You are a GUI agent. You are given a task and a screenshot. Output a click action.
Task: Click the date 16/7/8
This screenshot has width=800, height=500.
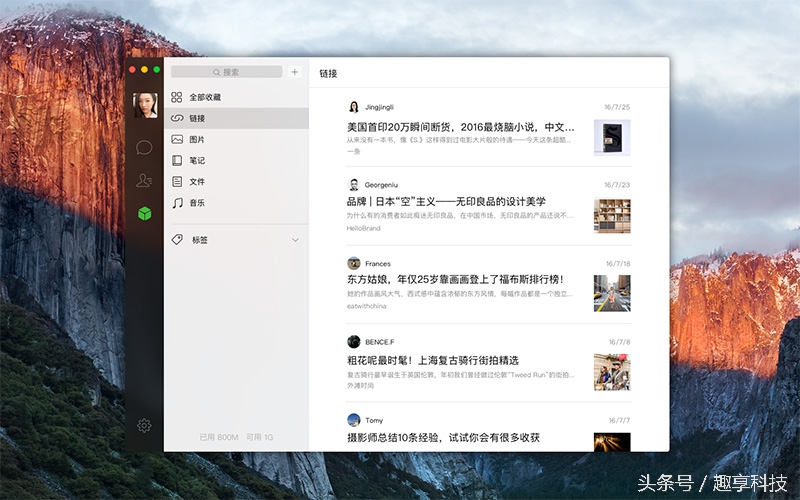pyautogui.click(x=619, y=342)
